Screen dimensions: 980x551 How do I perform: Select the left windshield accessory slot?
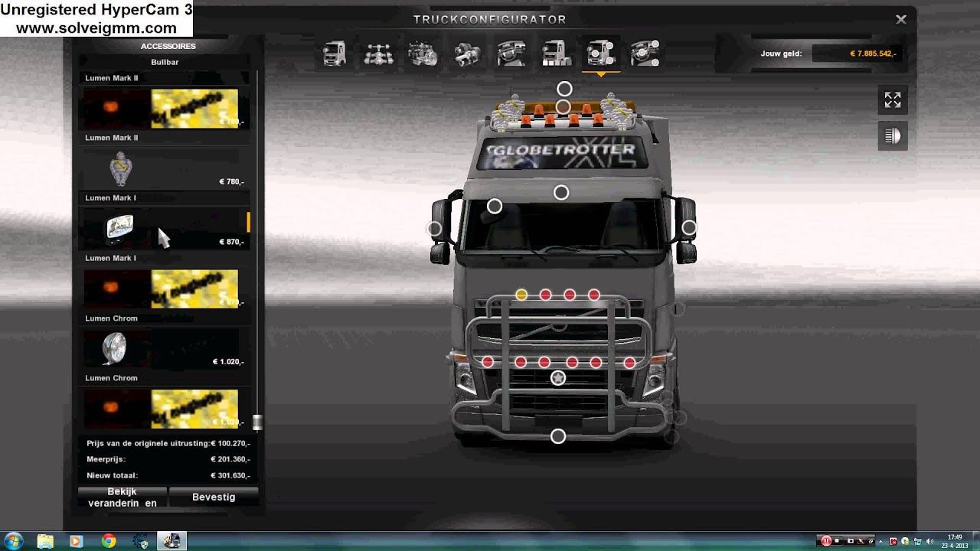[495, 207]
